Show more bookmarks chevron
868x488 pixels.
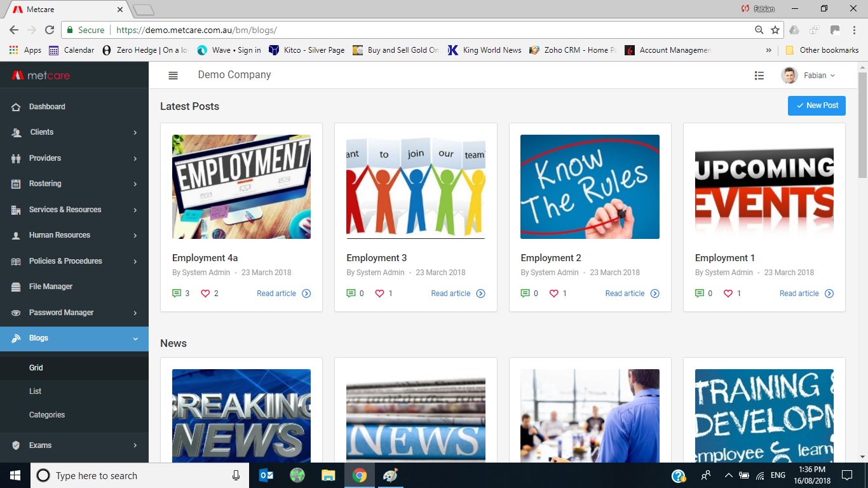769,50
